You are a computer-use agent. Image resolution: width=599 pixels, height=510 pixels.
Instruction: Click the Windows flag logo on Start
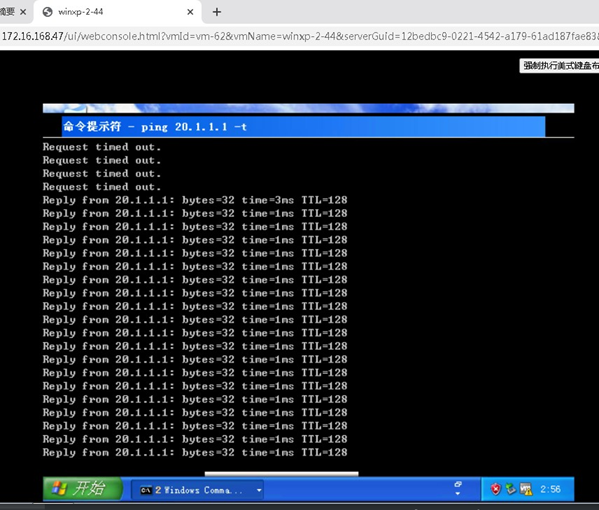[59, 488]
